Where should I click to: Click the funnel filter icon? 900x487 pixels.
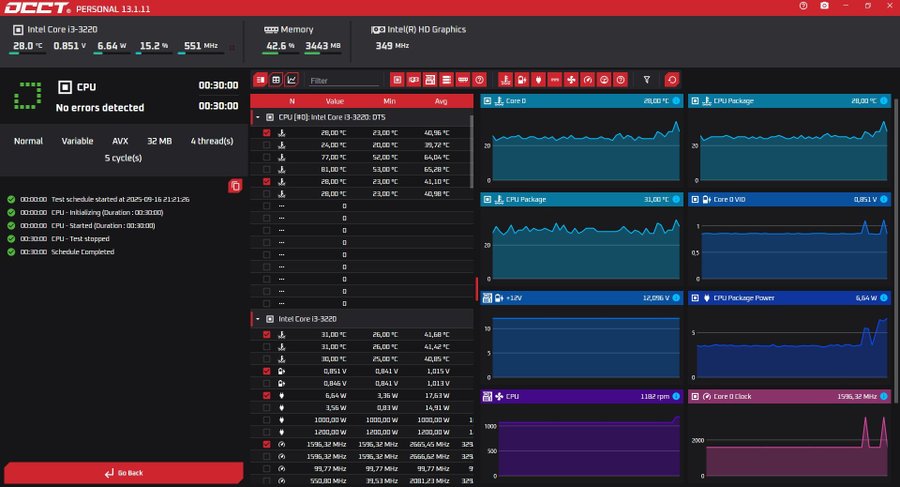[646, 80]
